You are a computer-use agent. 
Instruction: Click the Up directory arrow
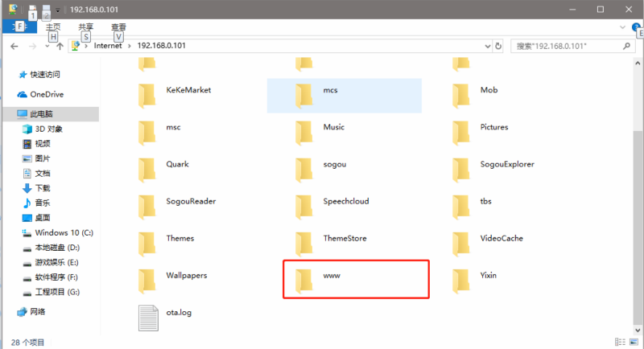[60, 47]
